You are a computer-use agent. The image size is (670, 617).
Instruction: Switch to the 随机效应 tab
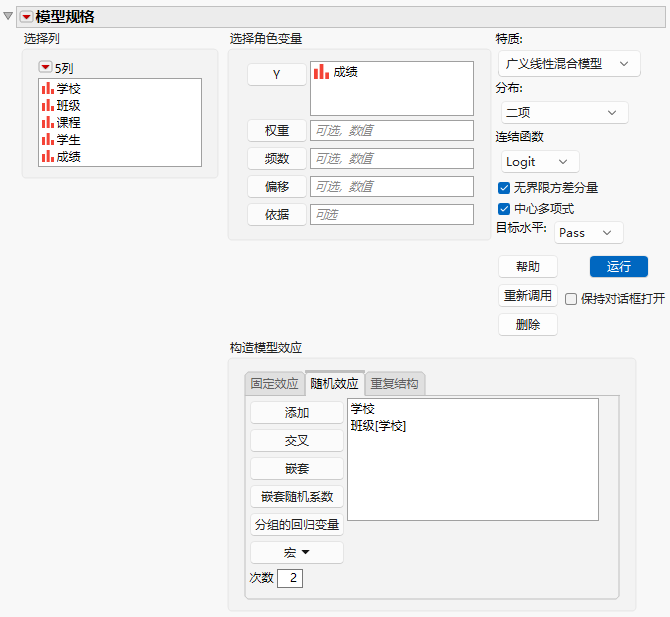(x=334, y=383)
